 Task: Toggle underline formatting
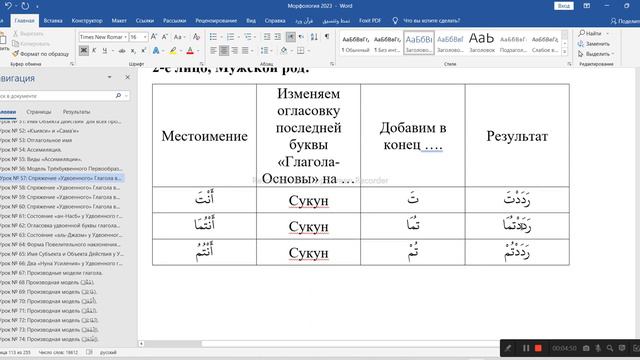click(x=104, y=51)
